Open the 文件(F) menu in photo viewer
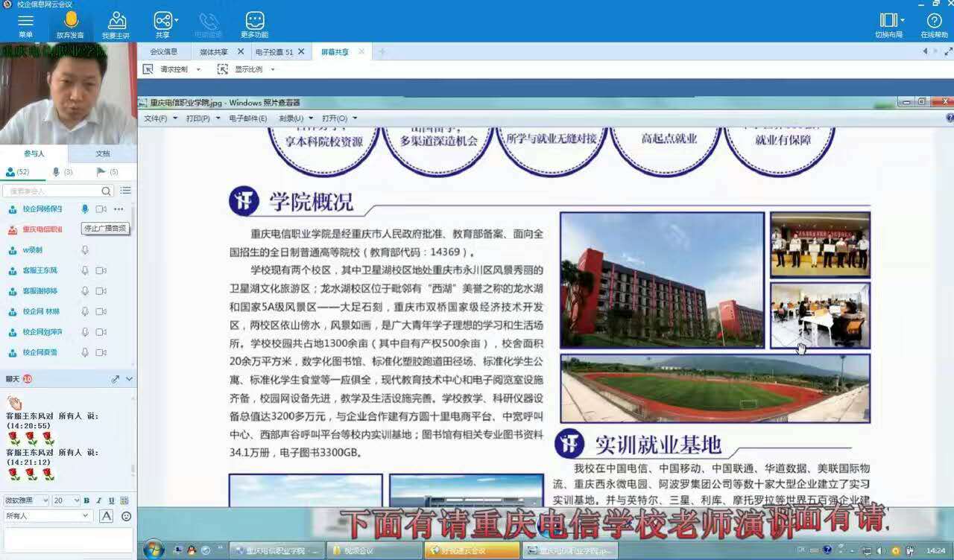 click(160, 118)
